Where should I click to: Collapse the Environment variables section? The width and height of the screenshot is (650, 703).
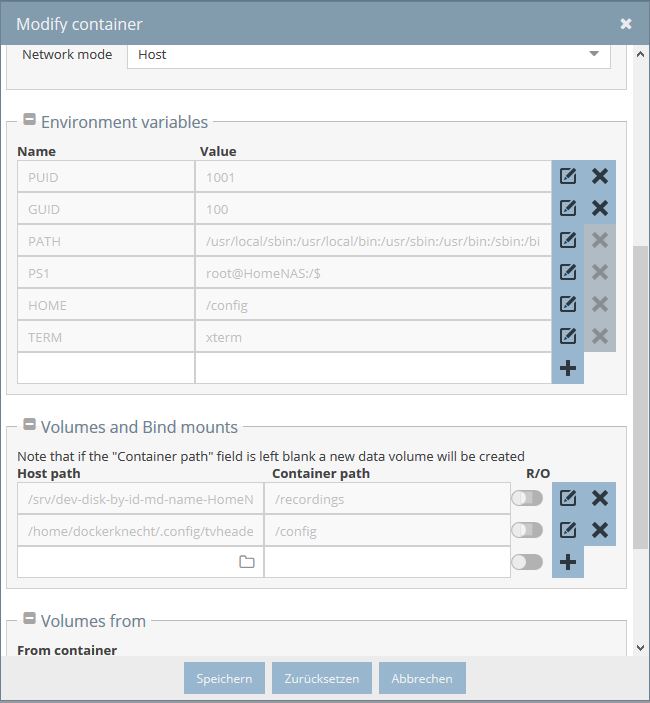(x=29, y=119)
